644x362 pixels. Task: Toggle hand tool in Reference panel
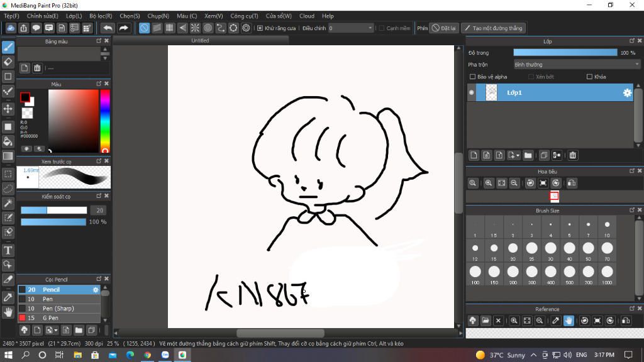(x=569, y=321)
